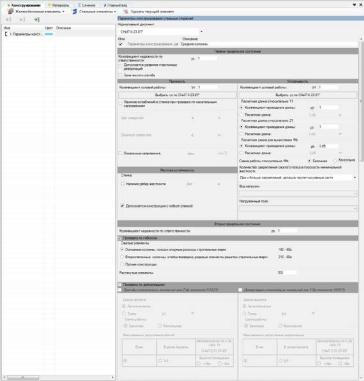Click Выбрать γc button under Устойчивость
This screenshot has width=364, height=381.
pyautogui.click(x=298, y=95)
